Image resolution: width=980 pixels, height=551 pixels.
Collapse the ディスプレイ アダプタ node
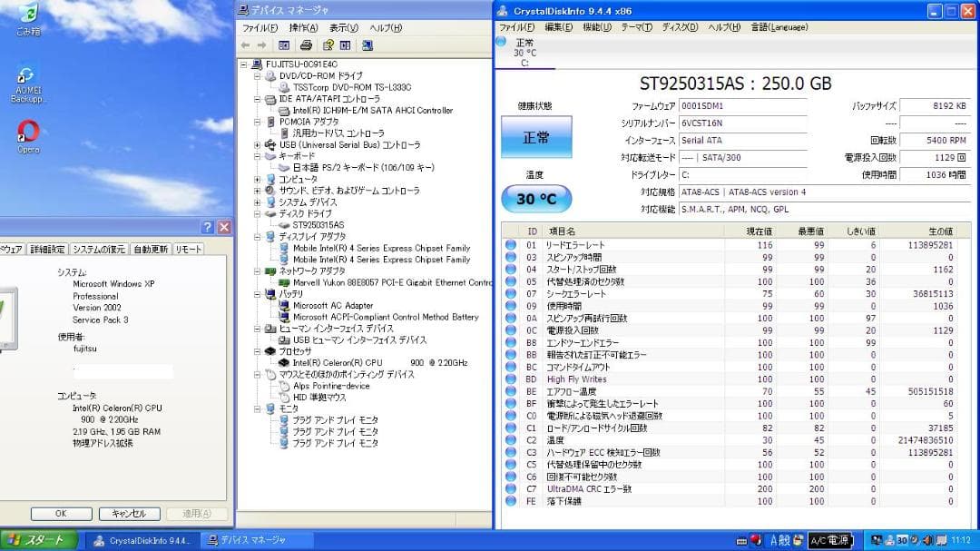tap(257, 237)
